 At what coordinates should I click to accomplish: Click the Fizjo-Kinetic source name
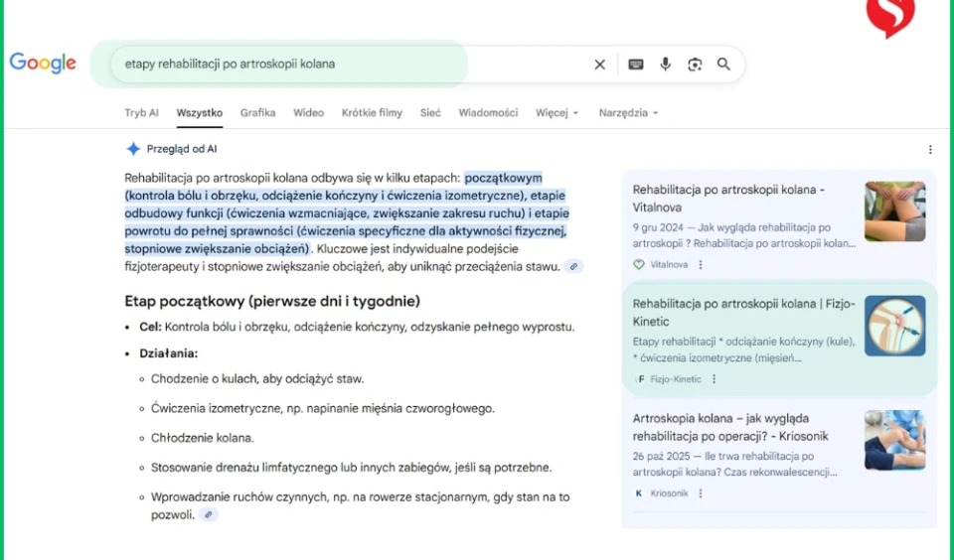[x=676, y=379]
